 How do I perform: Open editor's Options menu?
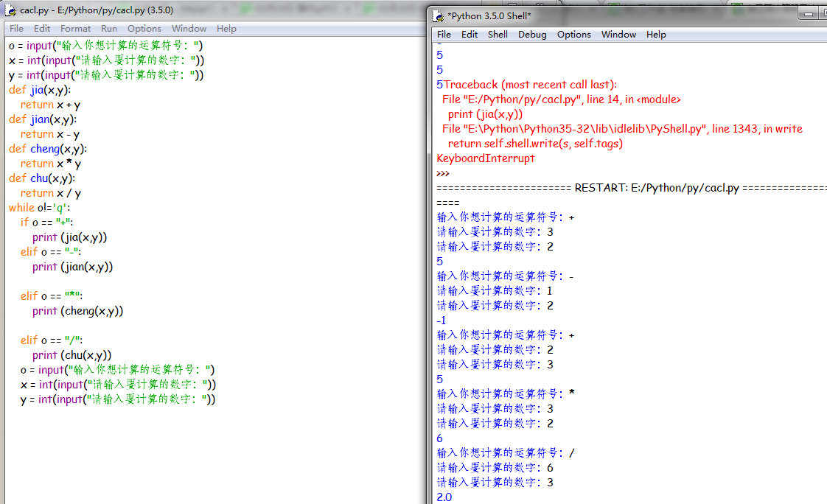(x=144, y=29)
